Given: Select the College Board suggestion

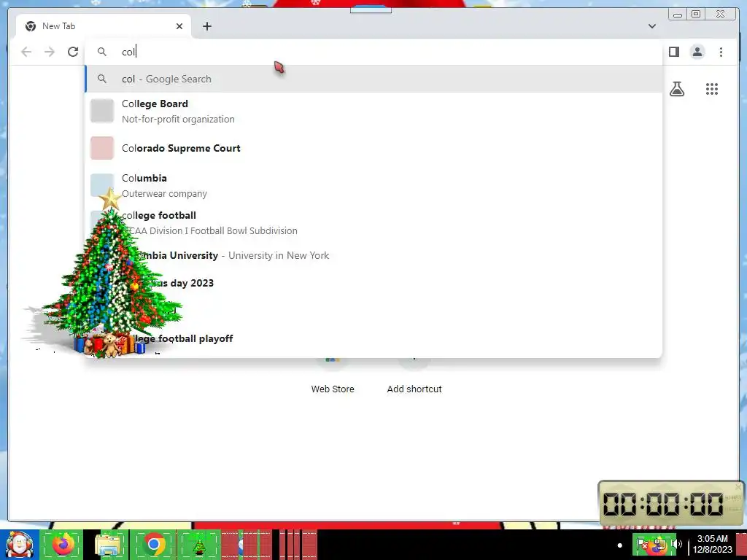Looking at the screenshot, I should [373, 111].
